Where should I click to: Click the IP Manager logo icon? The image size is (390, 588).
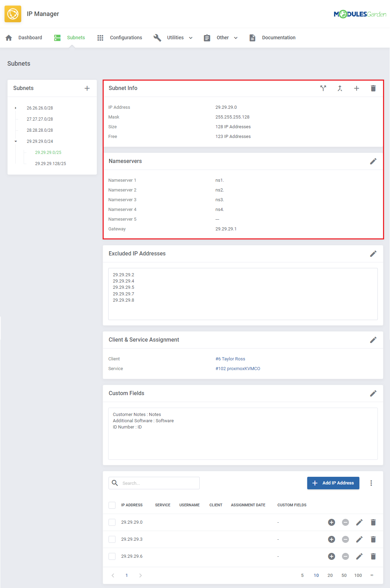coord(13,14)
